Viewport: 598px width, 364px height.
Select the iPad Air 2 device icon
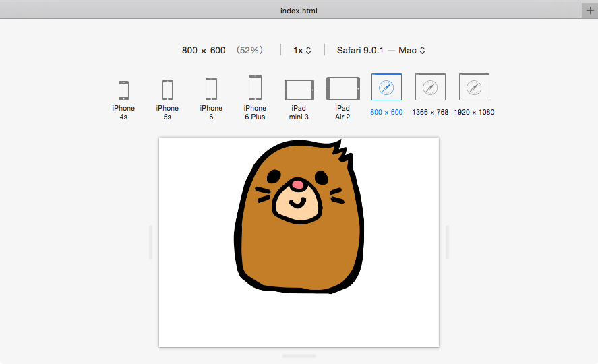[343, 89]
